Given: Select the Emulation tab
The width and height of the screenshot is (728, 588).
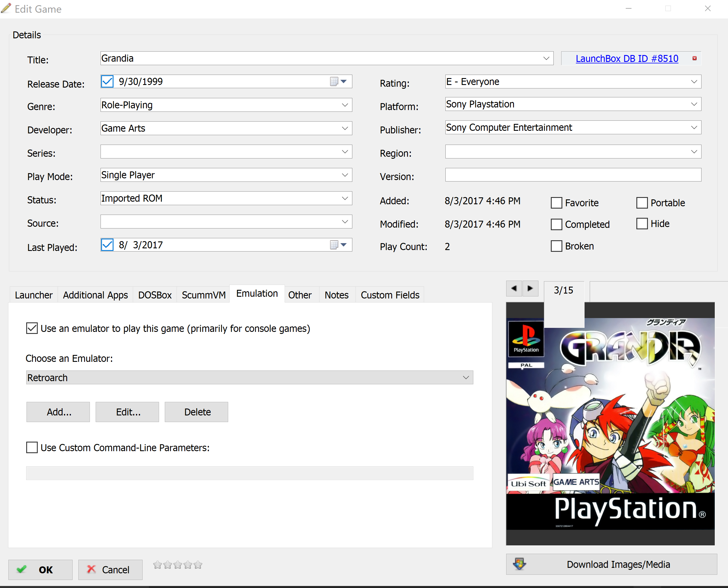Looking at the screenshot, I should 257,294.
